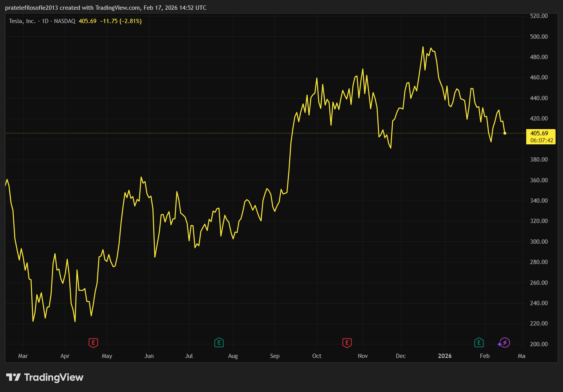Click the purple lightning event icon

505,343
